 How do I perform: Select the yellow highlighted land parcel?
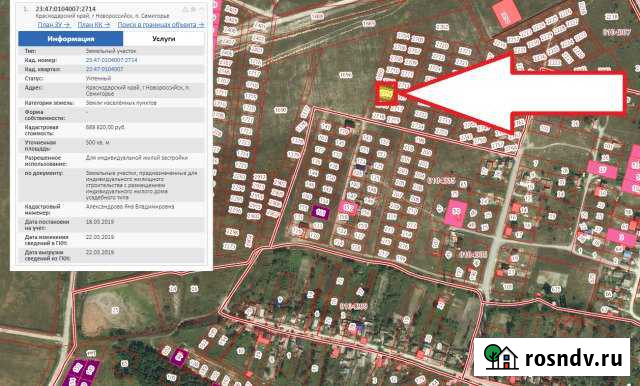[x=386, y=94]
